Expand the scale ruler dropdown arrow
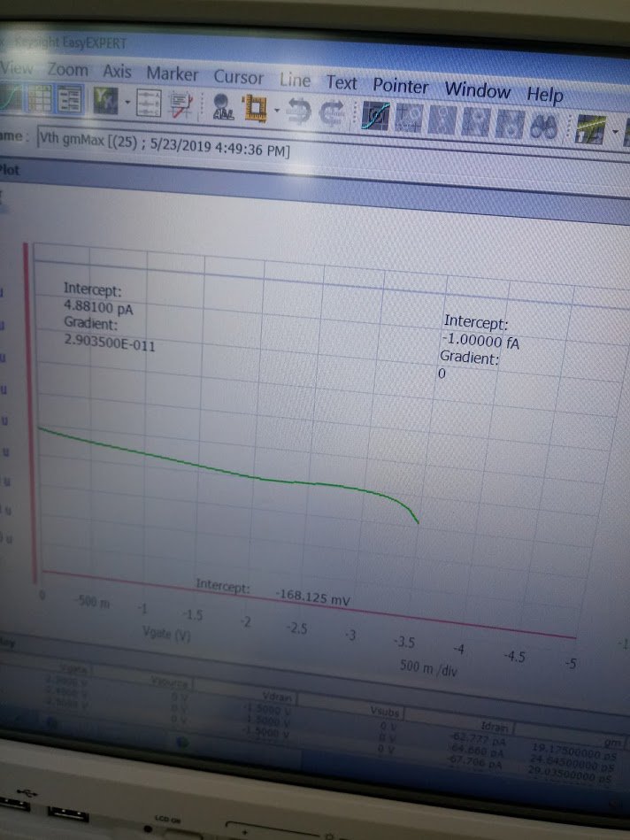630x840 pixels. (277, 111)
